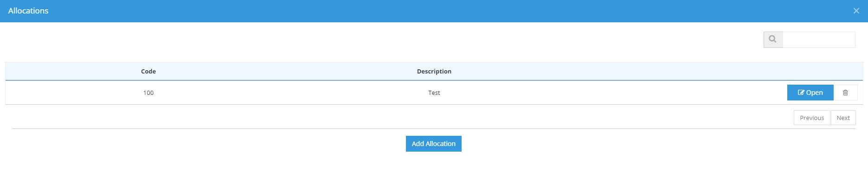The image size is (868, 180).
Task: Click the magnifying glass search icon
Action: click(773, 39)
